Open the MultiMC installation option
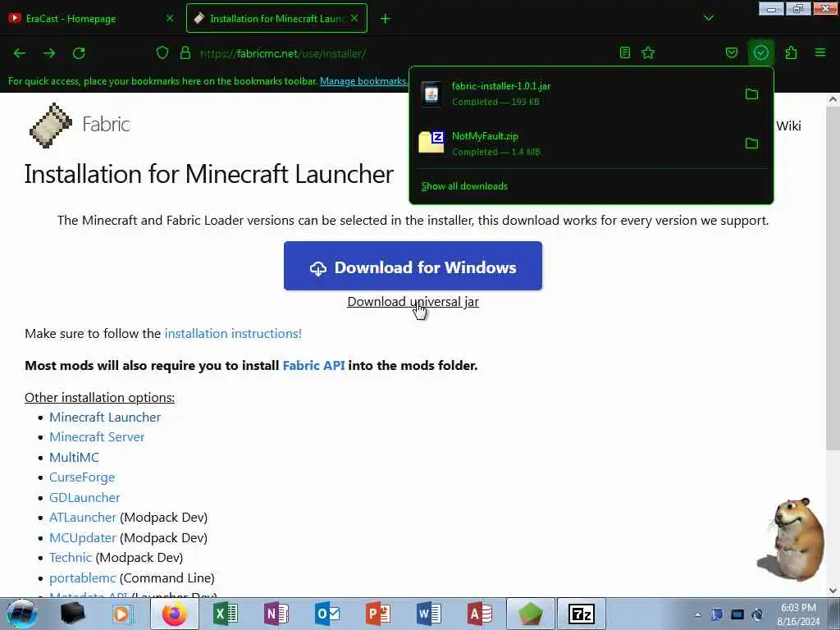 pyautogui.click(x=74, y=457)
